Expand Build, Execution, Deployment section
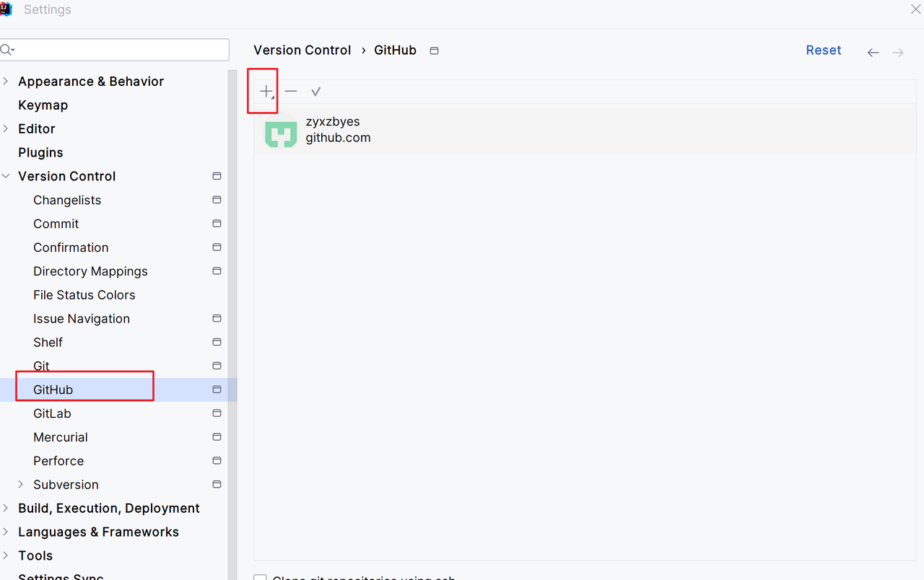Screen dimensions: 924x580 [6, 509]
